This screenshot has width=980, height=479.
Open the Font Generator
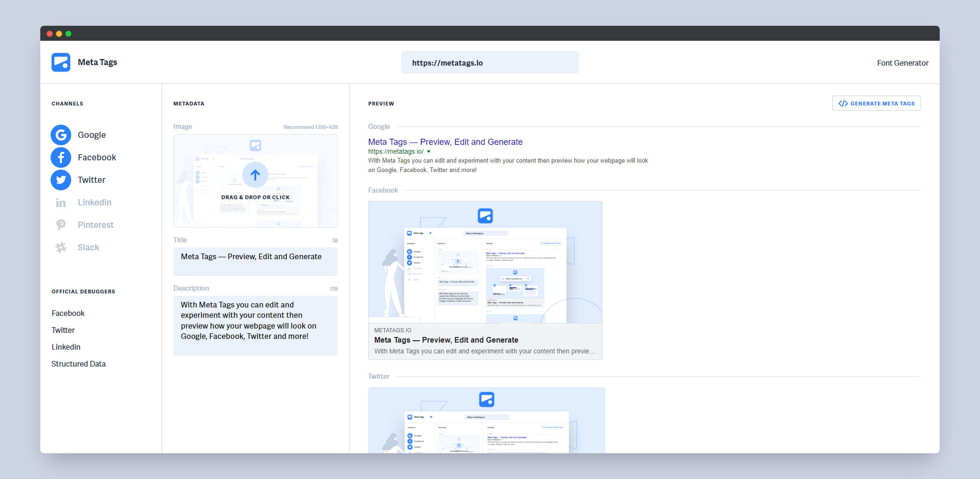point(902,62)
